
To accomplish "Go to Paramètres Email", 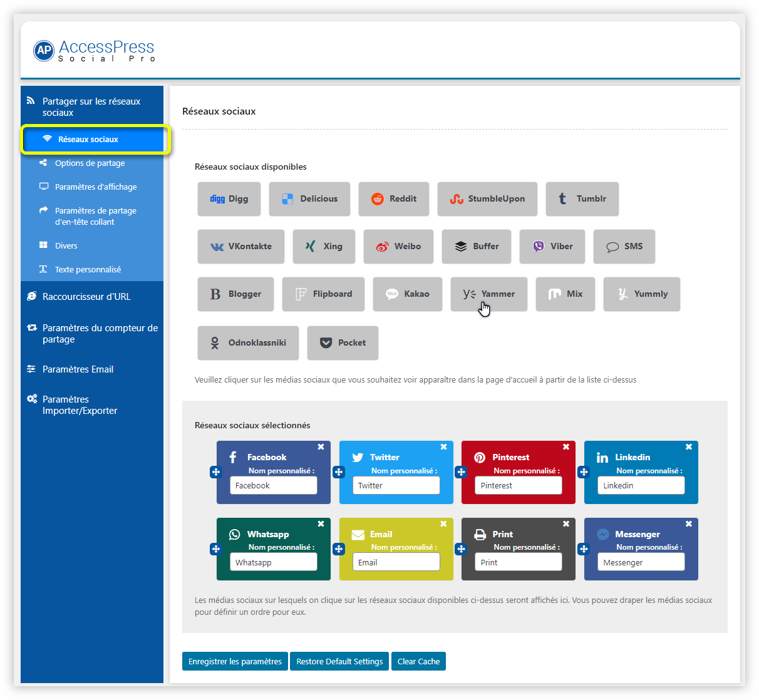I will tap(92, 369).
